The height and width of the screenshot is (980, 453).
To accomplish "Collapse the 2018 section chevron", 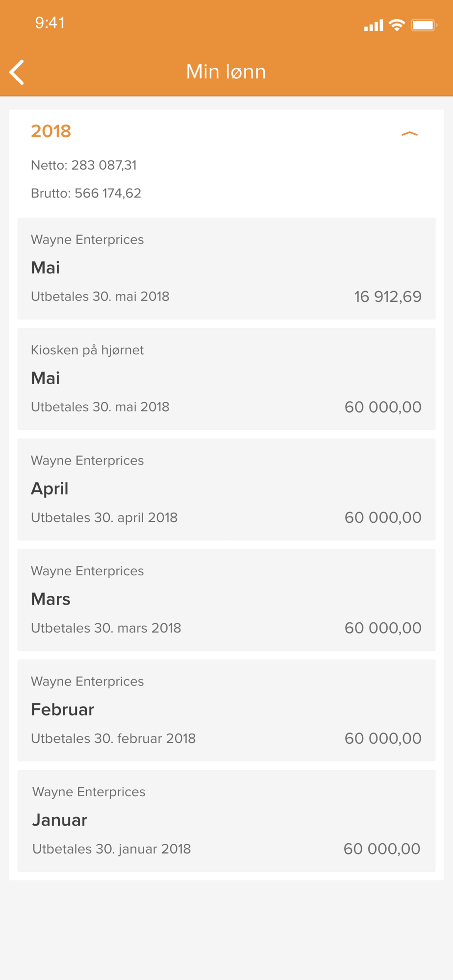I will [409, 133].
